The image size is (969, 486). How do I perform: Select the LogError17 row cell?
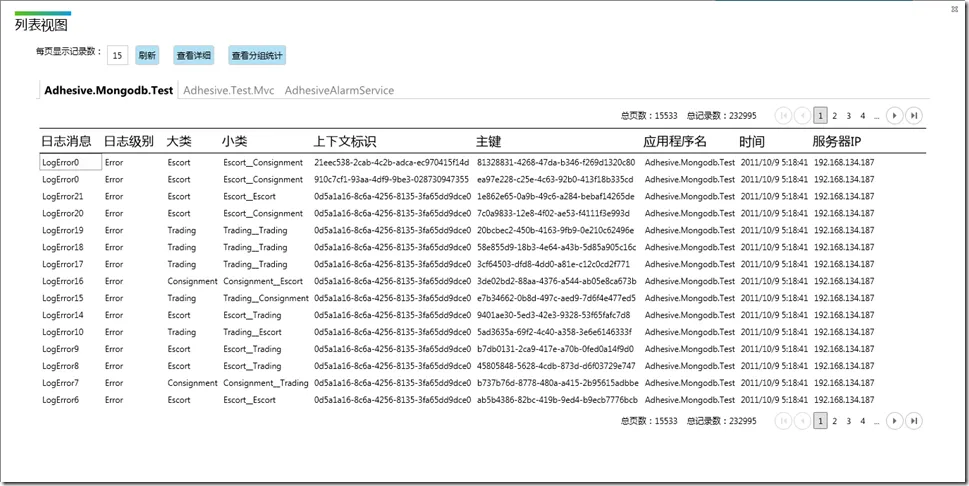(x=63, y=264)
